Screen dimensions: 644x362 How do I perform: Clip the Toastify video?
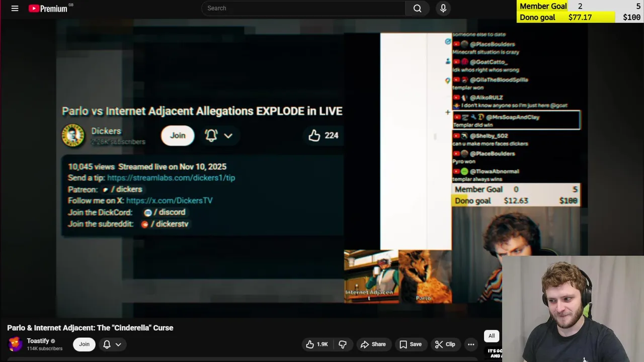(x=445, y=344)
